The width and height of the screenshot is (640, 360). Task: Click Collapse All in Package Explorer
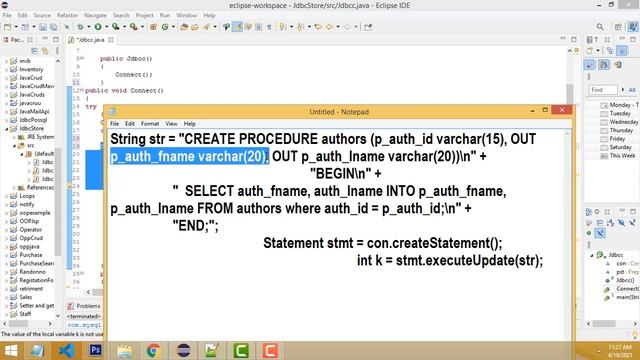click(34, 51)
